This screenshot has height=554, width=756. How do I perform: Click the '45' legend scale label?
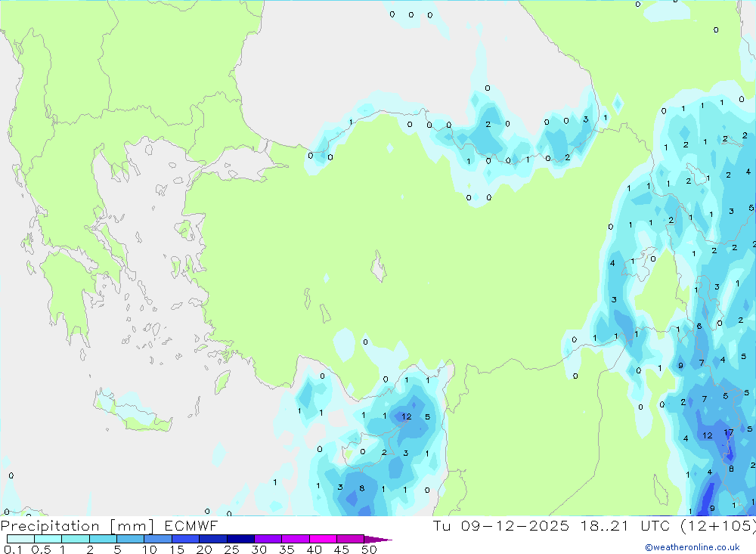(x=342, y=549)
